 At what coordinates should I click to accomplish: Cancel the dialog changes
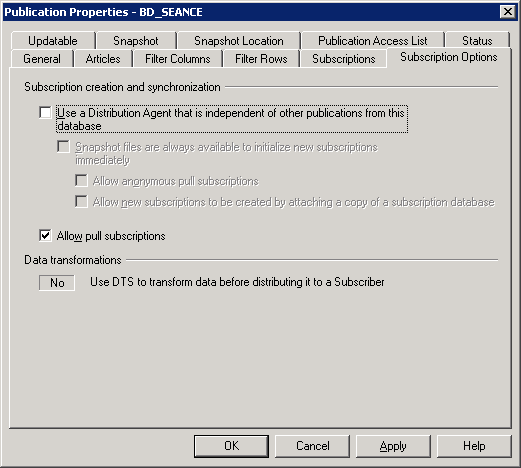312,446
